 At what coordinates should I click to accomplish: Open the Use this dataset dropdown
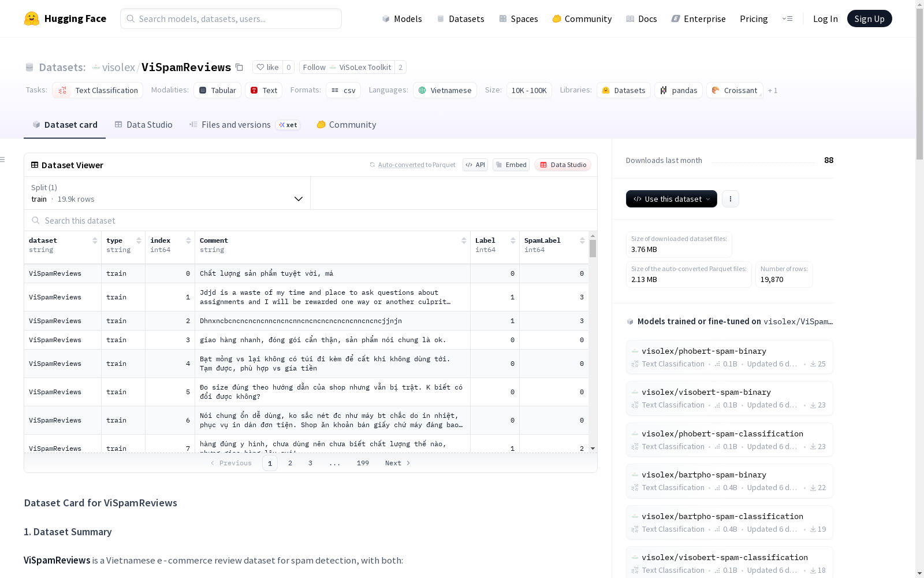point(671,199)
